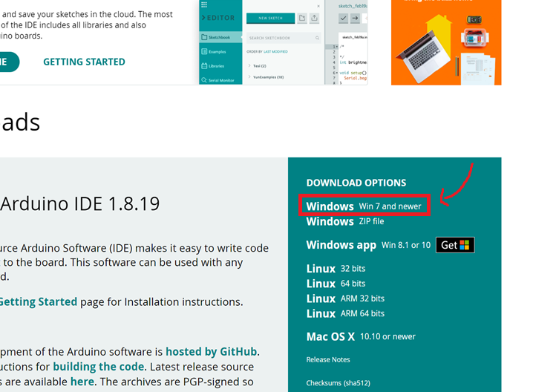Click the Get Microsoft Store button
Image resolution: width=533 pixels, height=392 pixels.
(x=455, y=245)
